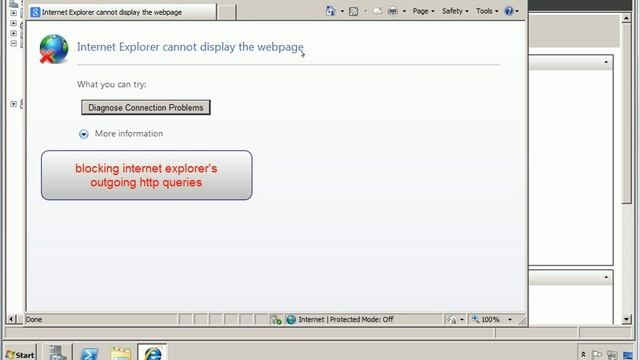The height and width of the screenshot is (360, 640).
Task: Open a new blank tab
Action: pos(226,12)
